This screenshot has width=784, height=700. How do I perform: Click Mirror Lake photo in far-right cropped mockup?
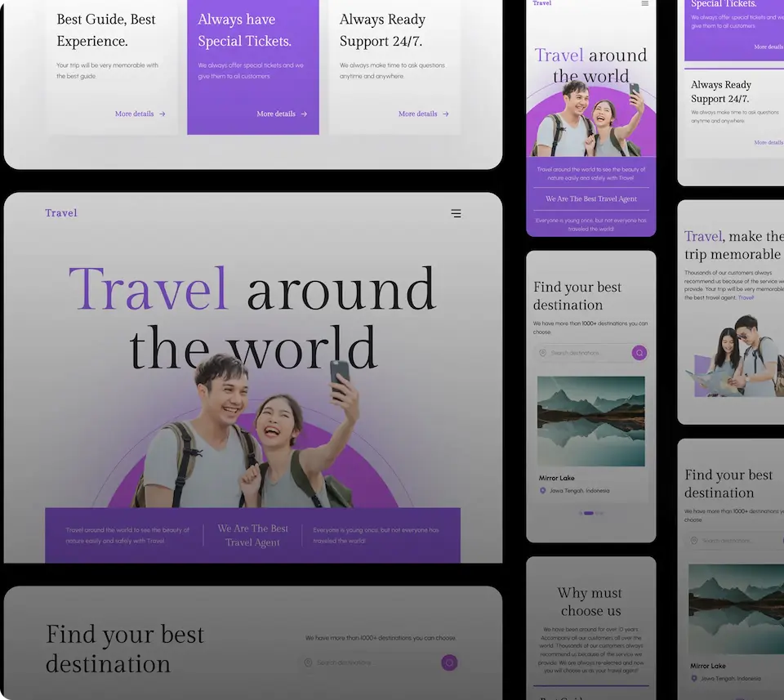pyautogui.click(x=736, y=609)
